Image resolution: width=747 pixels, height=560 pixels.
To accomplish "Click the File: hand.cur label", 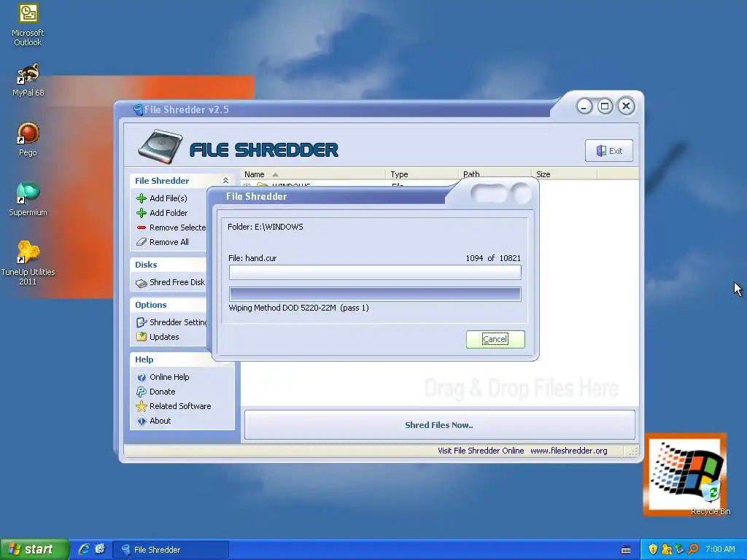I will pyautogui.click(x=252, y=258).
